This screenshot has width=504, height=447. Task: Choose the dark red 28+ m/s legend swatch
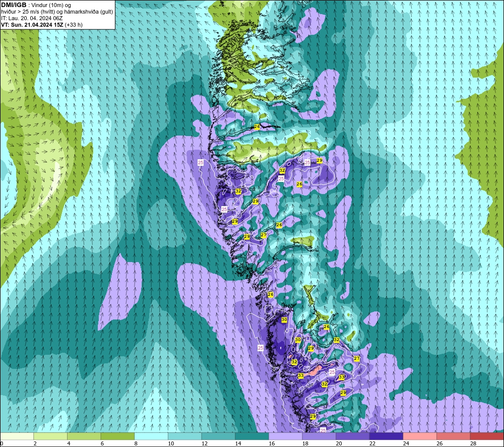coord(487,436)
